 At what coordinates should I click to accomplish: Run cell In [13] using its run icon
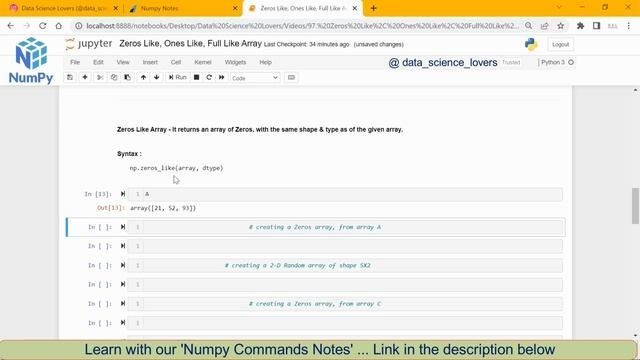click(123, 194)
